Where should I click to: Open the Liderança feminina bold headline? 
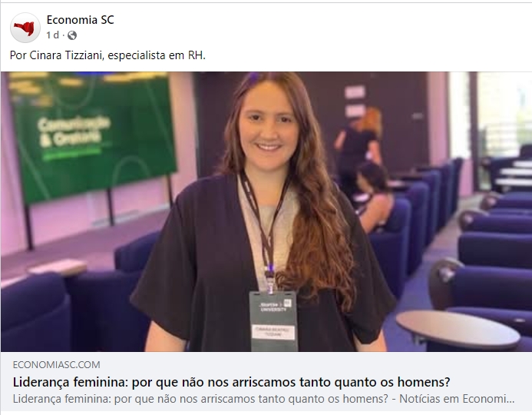coord(231,383)
